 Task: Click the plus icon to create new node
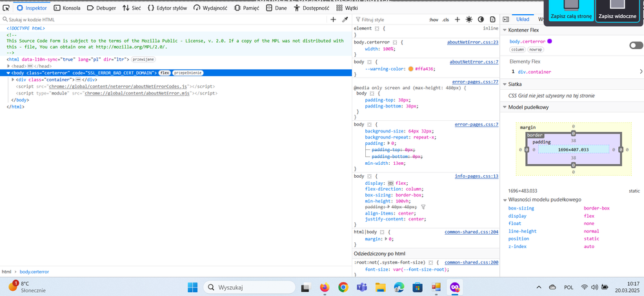pos(333,19)
